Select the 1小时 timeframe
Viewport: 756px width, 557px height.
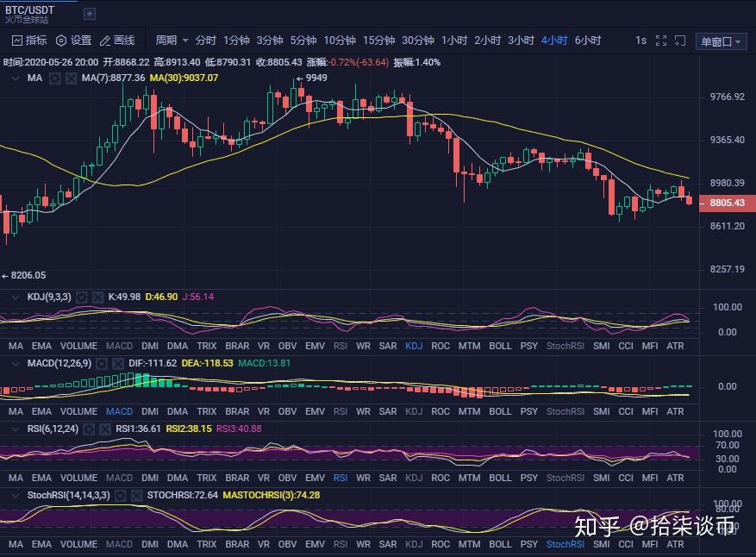click(454, 41)
